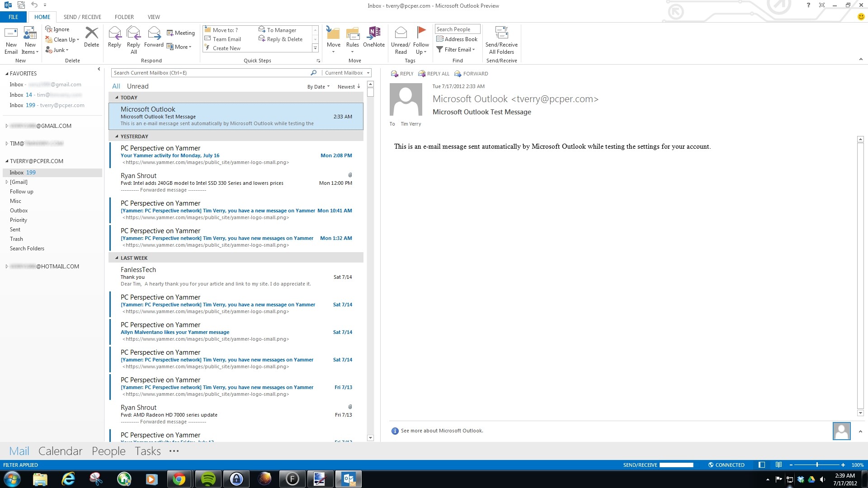Screen dimensions: 868x488
Task: Open the Filter Email dropdown
Action: pyautogui.click(x=457, y=50)
